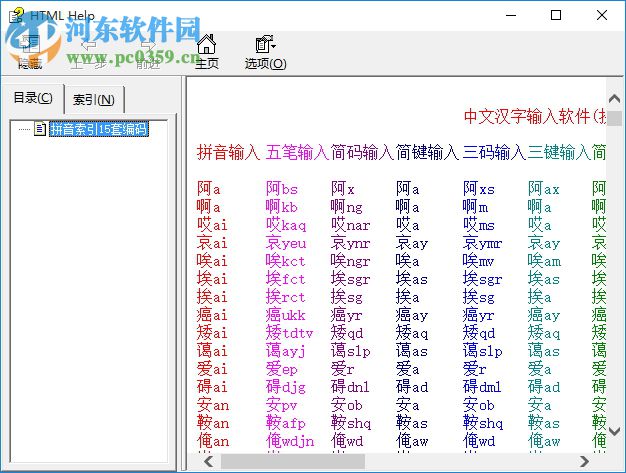Click the entry 阿ax

(x=544, y=188)
